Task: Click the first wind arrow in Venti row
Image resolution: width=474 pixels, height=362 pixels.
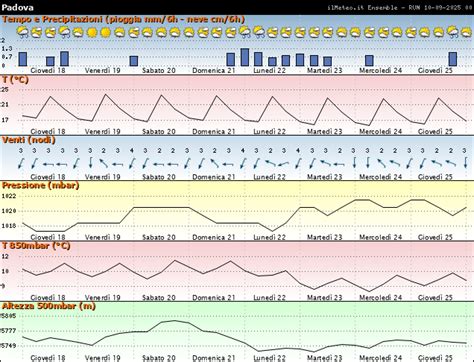Action: tap(21, 163)
